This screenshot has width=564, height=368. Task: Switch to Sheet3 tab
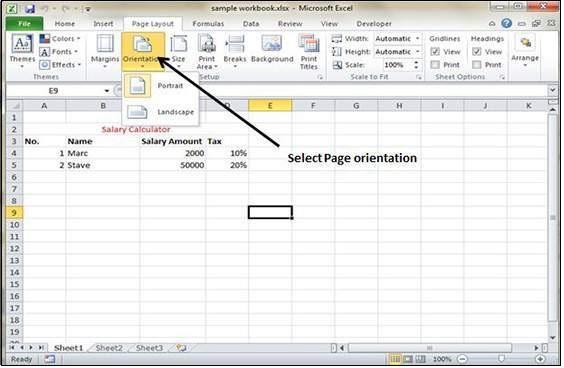149,348
